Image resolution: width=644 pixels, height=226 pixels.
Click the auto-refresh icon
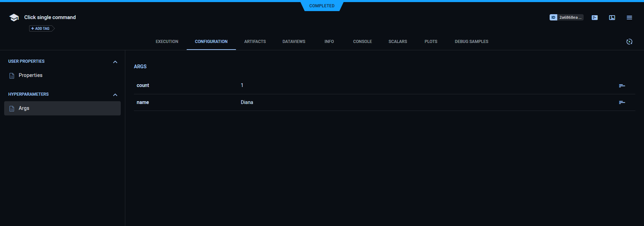629,42
